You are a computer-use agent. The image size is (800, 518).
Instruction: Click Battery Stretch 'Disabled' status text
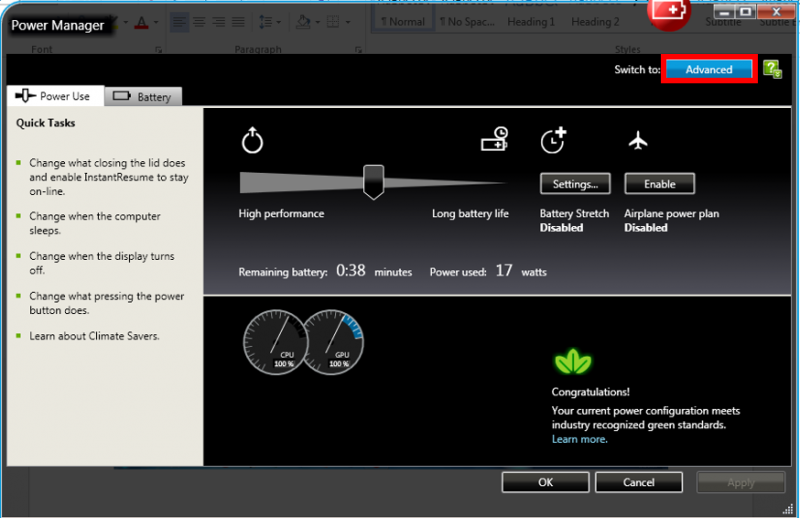pyautogui.click(x=561, y=228)
